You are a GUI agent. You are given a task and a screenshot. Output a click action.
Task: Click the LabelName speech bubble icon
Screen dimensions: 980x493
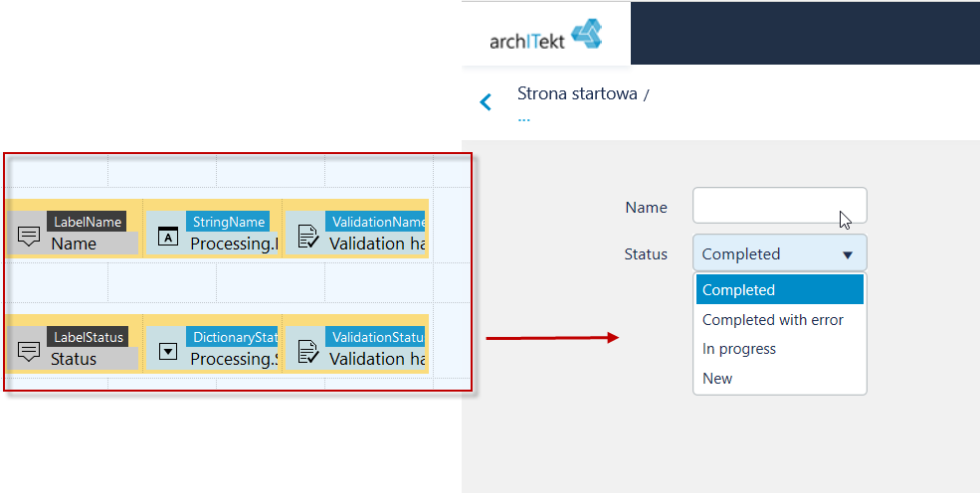click(x=29, y=236)
